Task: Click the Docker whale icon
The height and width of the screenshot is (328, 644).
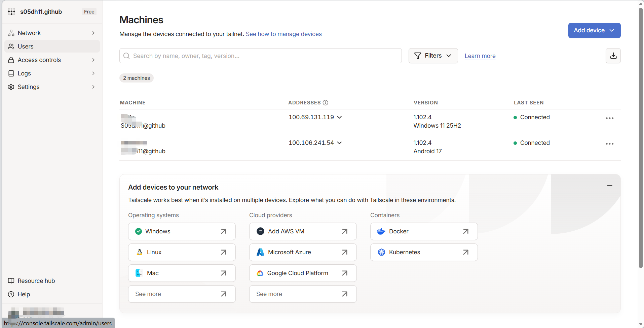Action: (x=381, y=231)
